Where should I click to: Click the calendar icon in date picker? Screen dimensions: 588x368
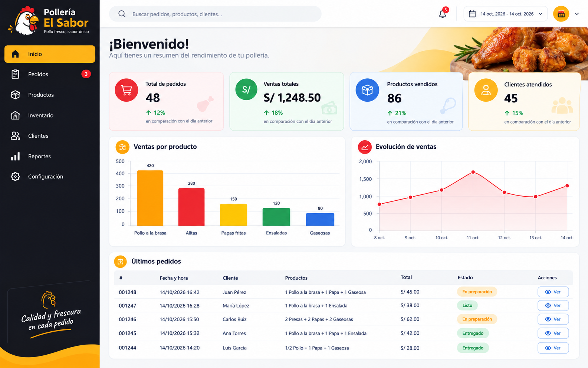(472, 14)
